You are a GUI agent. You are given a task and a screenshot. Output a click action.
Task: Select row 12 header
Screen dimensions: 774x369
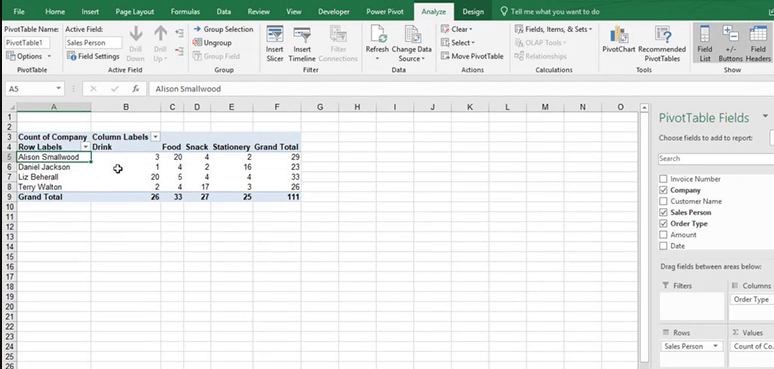point(9,227)
